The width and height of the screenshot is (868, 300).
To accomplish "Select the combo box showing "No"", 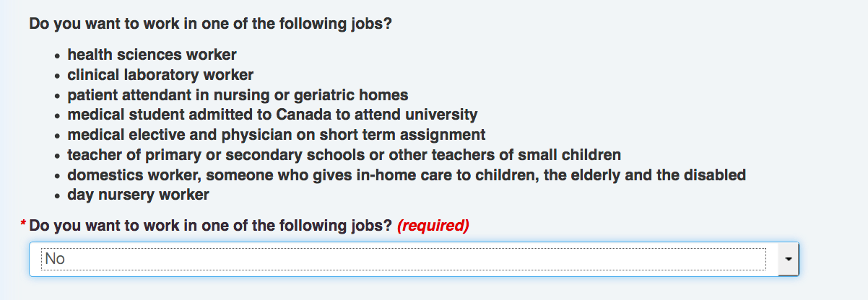I will pos(414,259).
